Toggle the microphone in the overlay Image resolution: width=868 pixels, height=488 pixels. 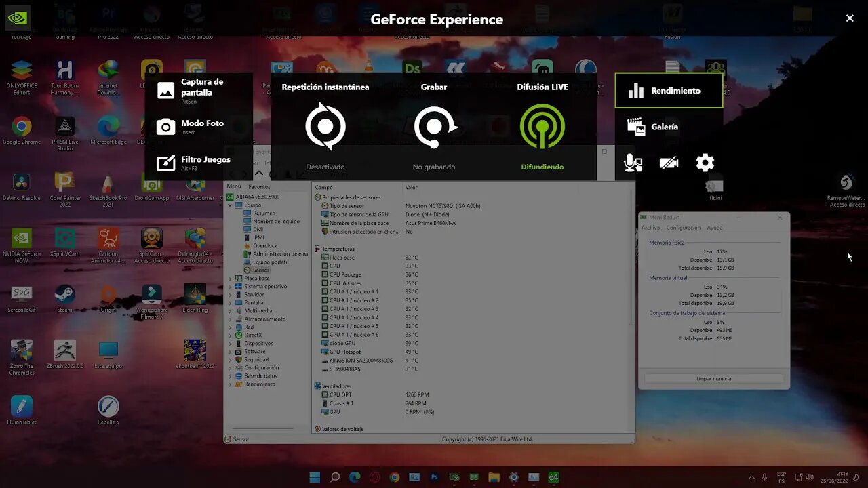[x=633, y=163]
